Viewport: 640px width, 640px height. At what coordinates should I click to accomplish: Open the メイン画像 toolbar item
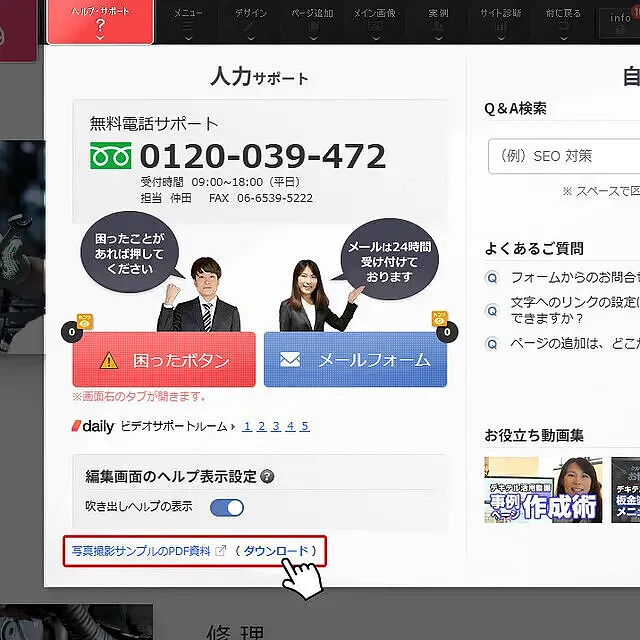coord(377,21)
